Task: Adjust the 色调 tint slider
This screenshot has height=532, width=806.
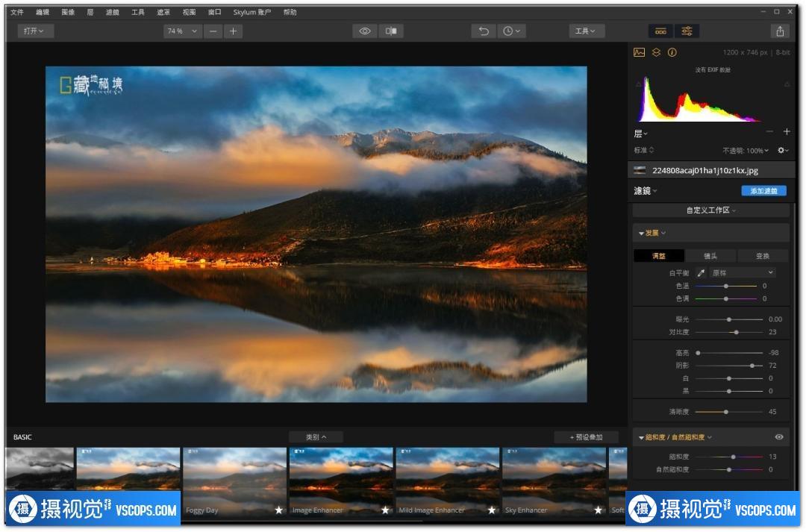Action: pos(726,298)
